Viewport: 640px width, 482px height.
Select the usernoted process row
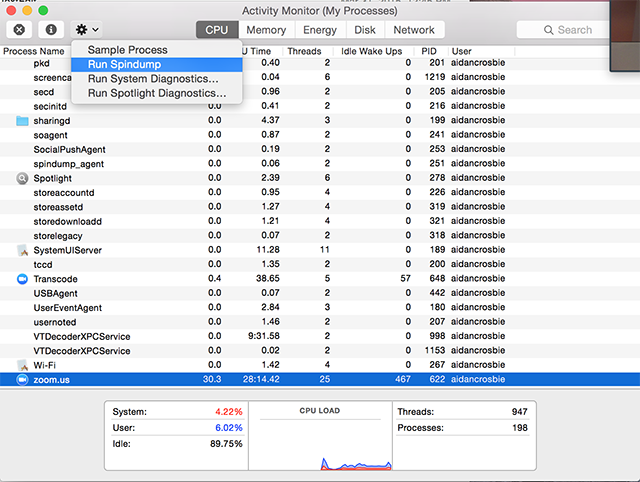(320, 322)
